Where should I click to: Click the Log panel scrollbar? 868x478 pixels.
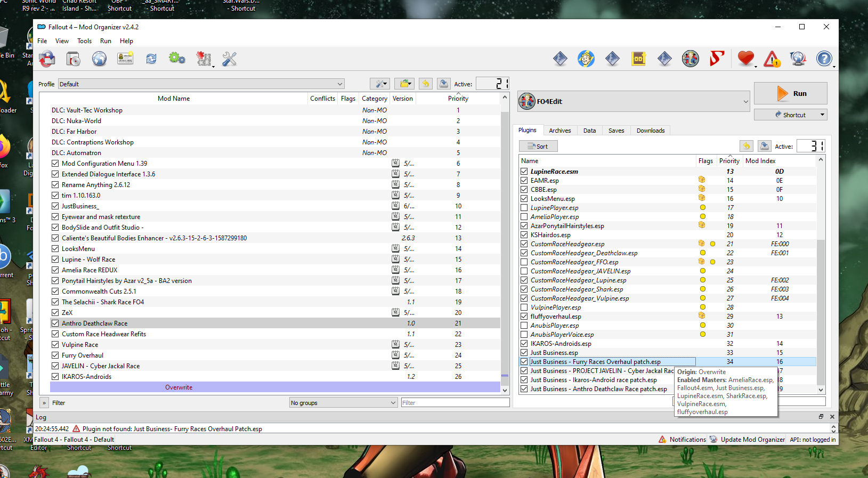(833, 428)
